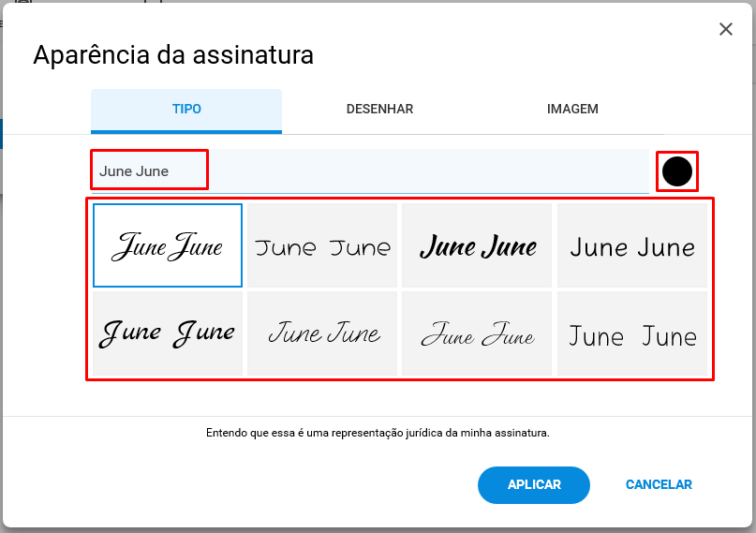The height and width of the screenshot is (533, 756).
Task: Select the TIPO tab
Action: 186,111
